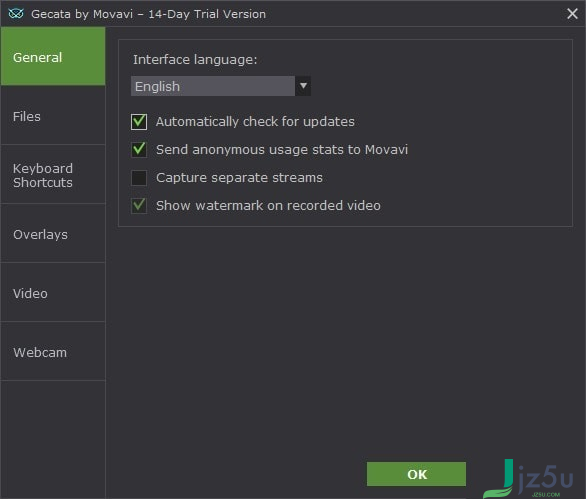Uncheck Automatically check for updates

[x=139, y=122]
